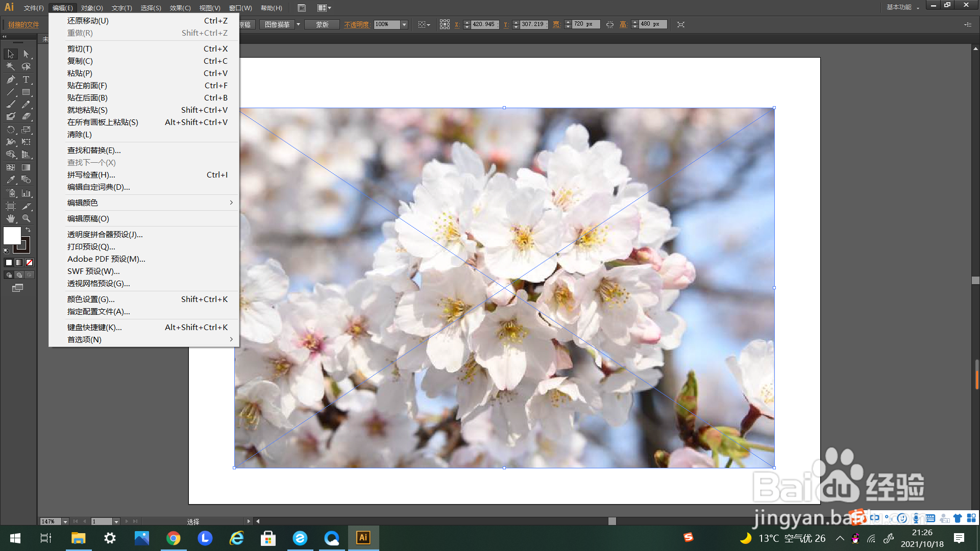Select the Magic Wand tool

pos(11,66)
